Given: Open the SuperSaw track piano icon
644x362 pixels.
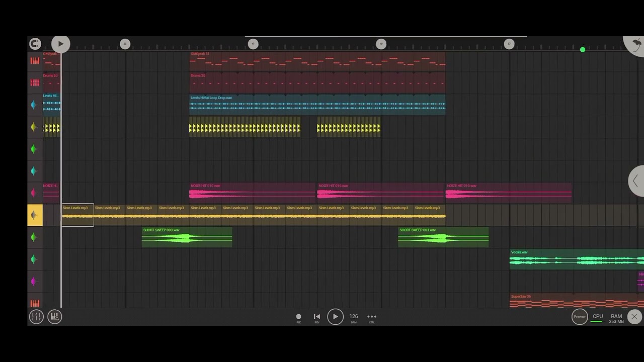Looking at the screenshot, I should pos(35,303).
